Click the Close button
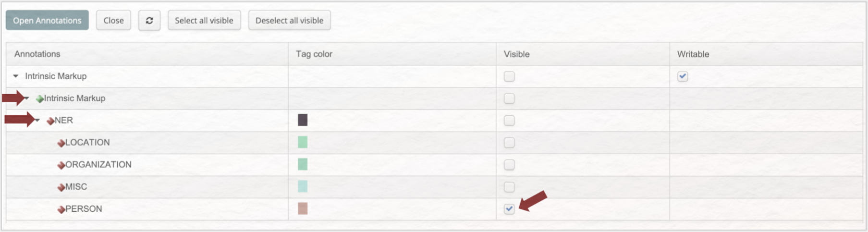The image size is (868, 232). (x=113, y=21)
